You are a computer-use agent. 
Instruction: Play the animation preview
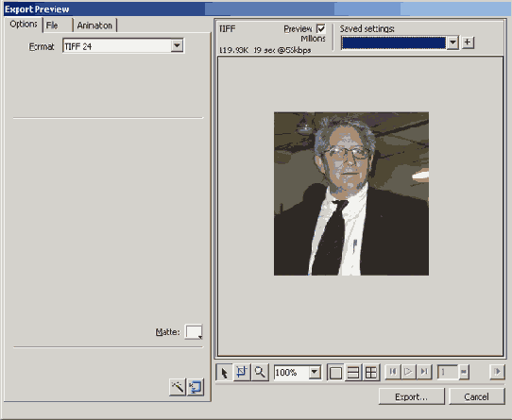click(408, 371)
